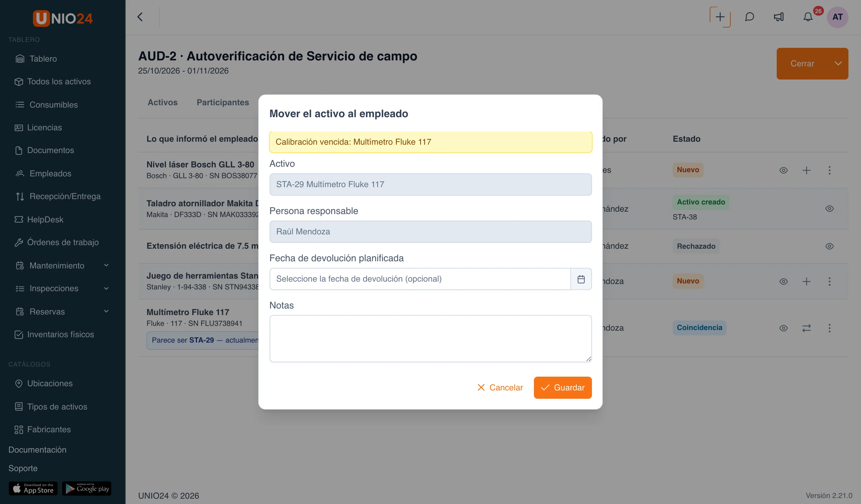This screenshot has width=861, height=504.
Task: Open the Documentación link
Action: click(37, 450)
